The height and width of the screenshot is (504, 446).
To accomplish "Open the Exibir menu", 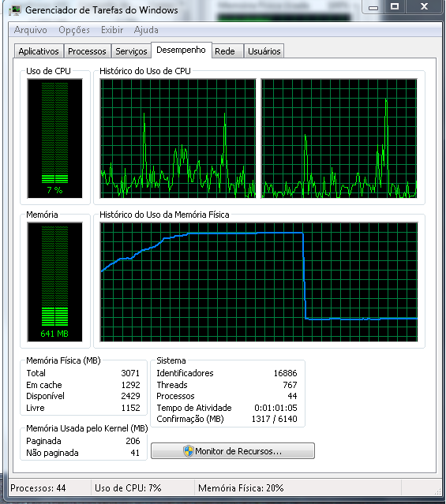I will [x=112, y=30].
